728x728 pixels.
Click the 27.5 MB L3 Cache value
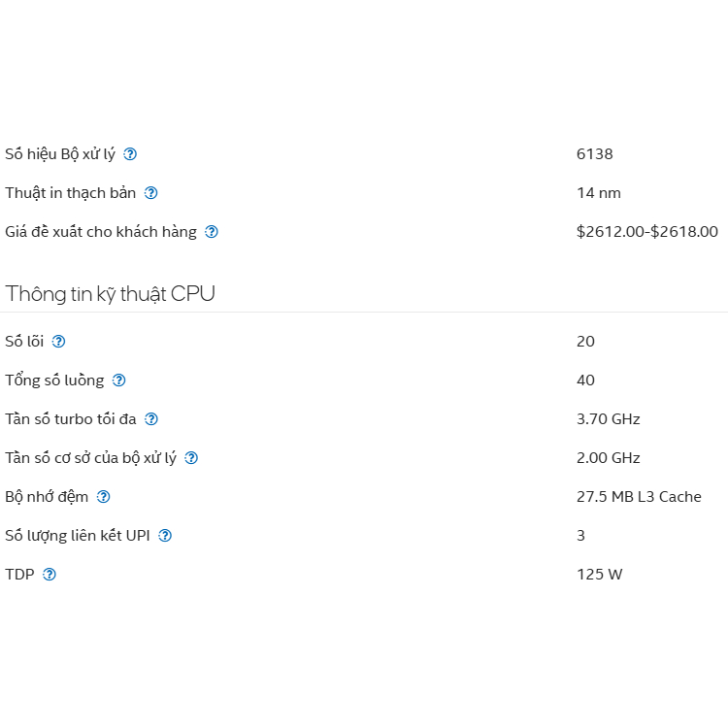point(638,497)
